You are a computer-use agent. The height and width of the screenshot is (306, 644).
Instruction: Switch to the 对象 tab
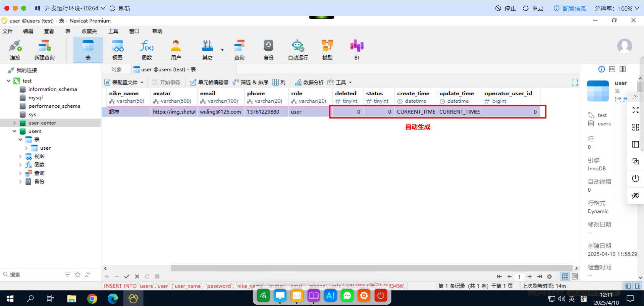116,69
